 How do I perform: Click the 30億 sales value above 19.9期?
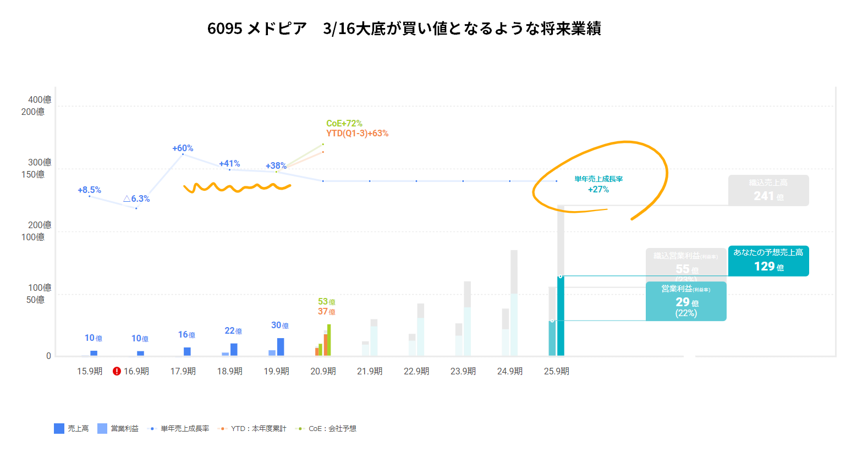point(280,325)
